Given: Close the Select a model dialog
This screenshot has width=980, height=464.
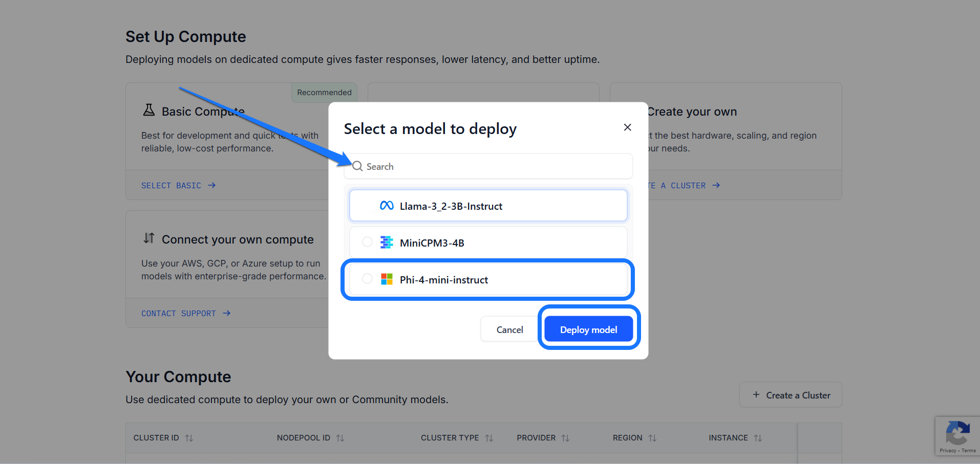Looking at the screenshot, I should pos(627,127).
